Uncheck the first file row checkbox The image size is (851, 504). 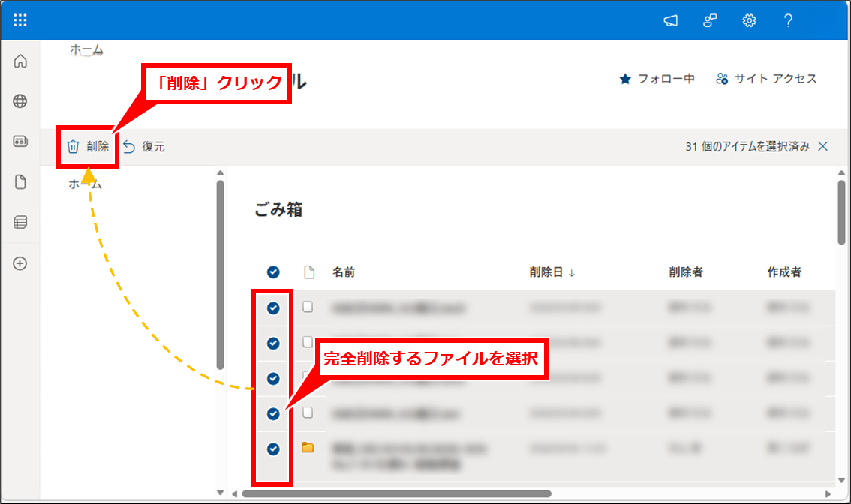[x=273, y=307]
